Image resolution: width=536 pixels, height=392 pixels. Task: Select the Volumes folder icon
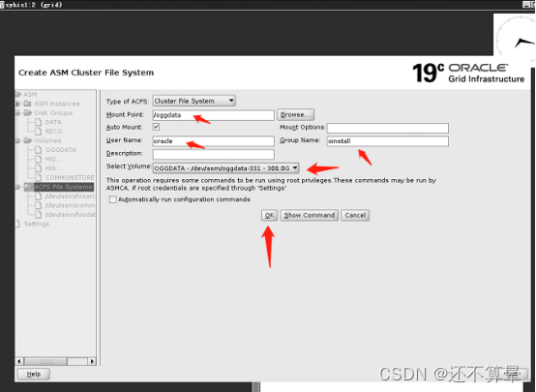point(28,140)
